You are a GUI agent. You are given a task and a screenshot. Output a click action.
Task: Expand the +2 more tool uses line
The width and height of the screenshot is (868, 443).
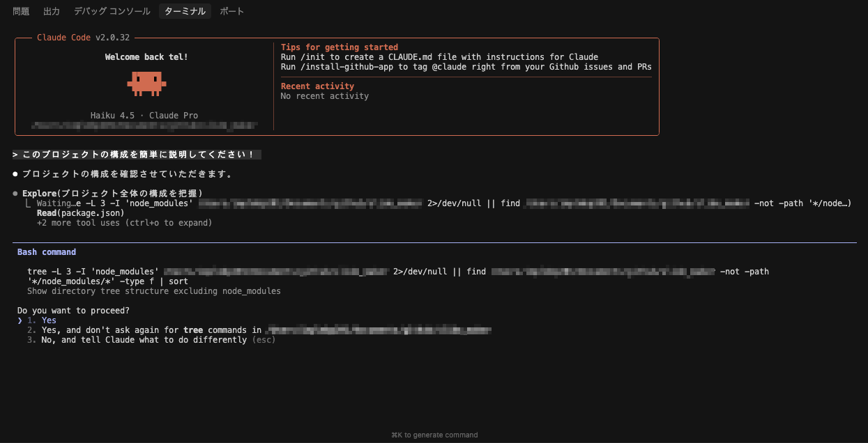pos(125,223)
